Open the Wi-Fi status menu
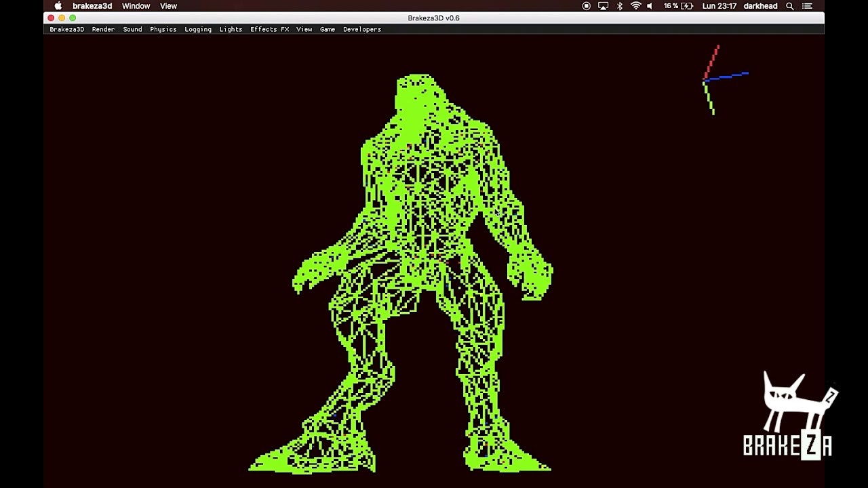Viewport: 868px width, 488px height. (636, 6)
